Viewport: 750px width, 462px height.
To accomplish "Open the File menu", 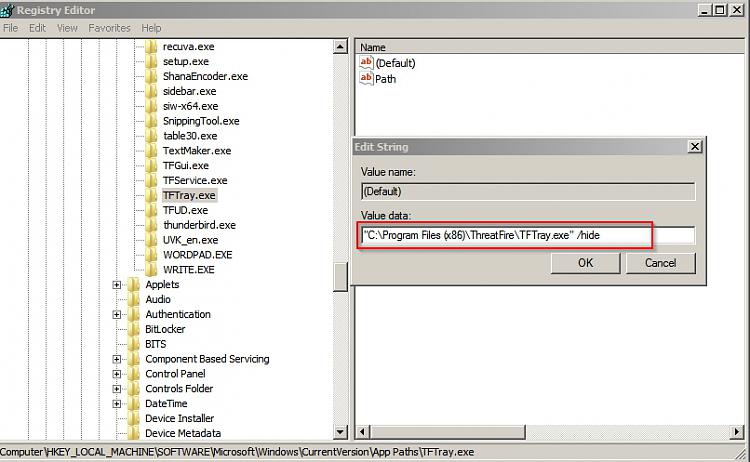I will coord(11,28).
